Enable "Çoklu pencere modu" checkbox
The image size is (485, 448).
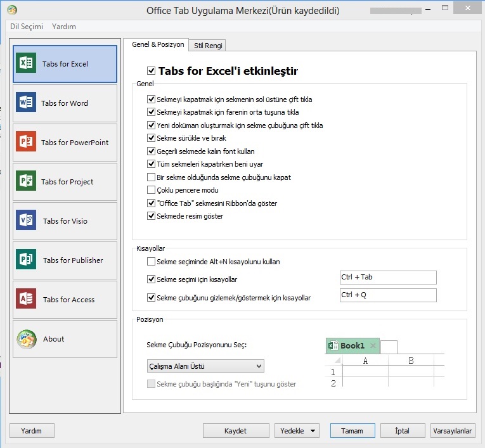pos(151,190)
